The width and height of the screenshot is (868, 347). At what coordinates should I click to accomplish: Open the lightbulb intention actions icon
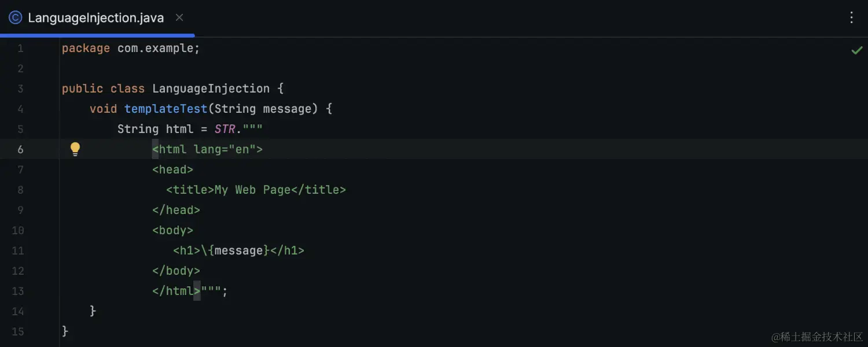[x=75, y=149]
